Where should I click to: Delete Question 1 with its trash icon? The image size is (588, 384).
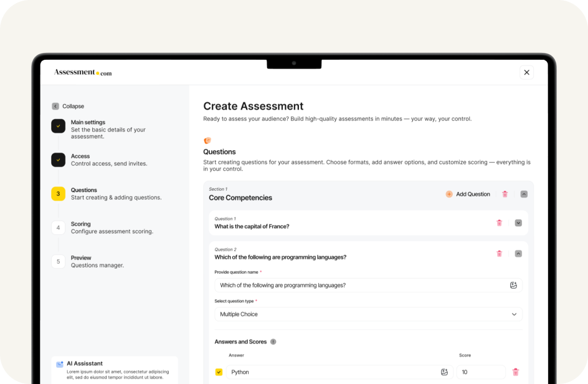point(499,223)
